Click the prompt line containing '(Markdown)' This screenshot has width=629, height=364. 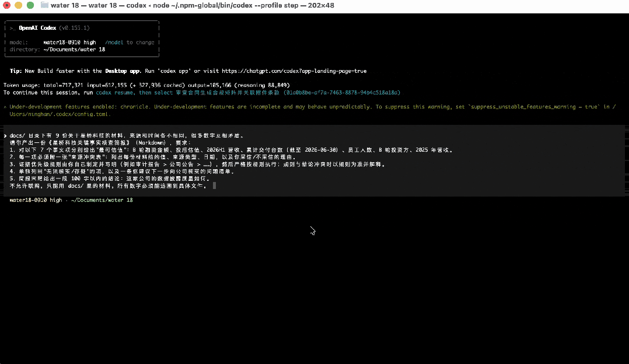tap(100, 143)
